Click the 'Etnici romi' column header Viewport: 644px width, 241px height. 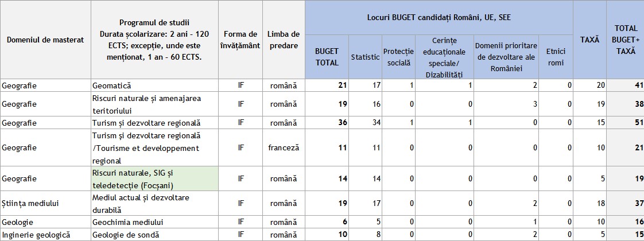pos(556,57)
